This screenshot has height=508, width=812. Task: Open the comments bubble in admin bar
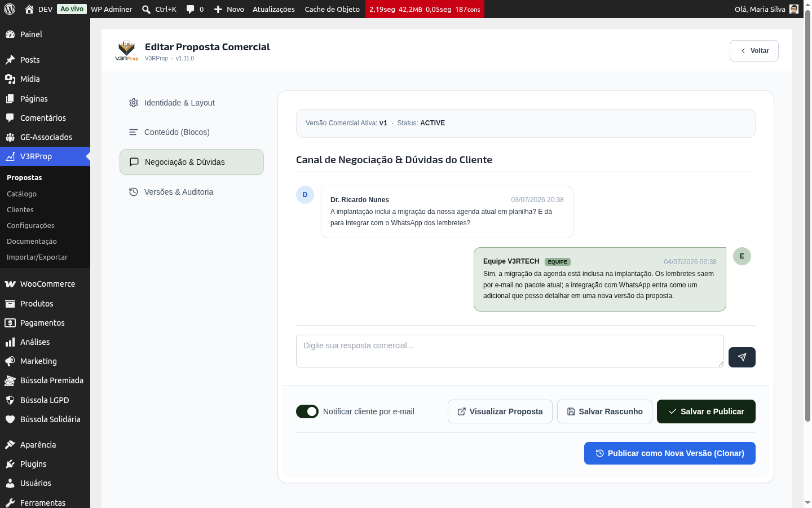(191, 9)
